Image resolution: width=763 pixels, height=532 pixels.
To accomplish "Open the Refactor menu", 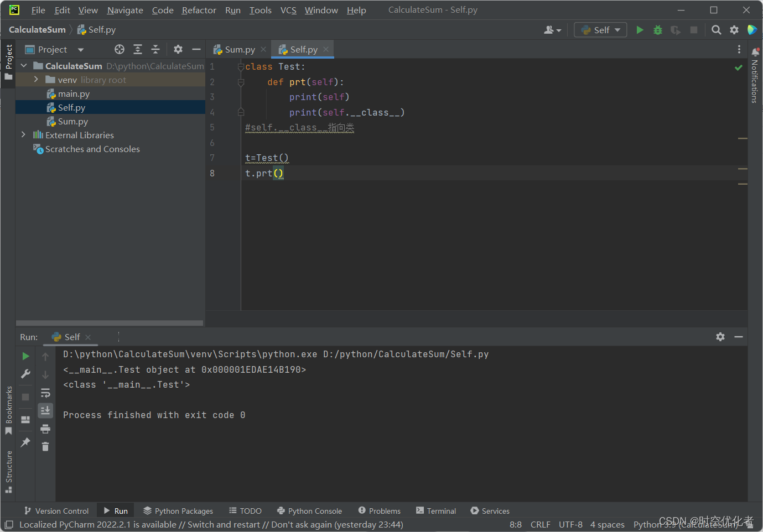I will [199, 10].
